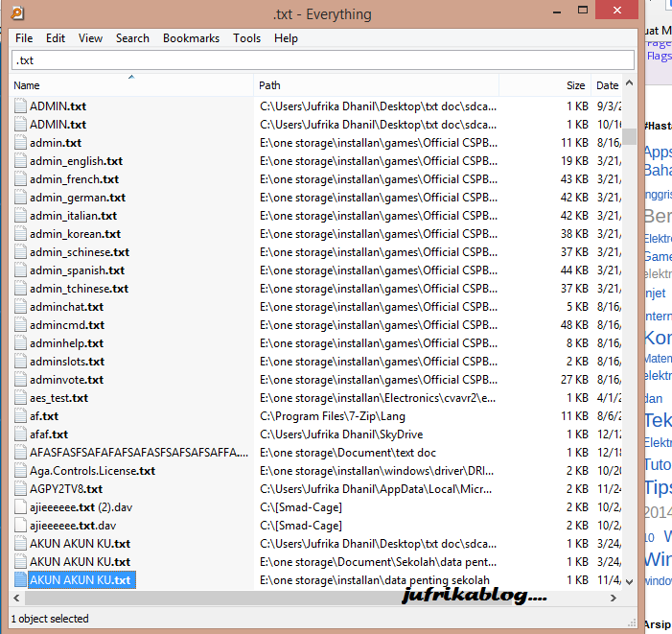
Task: Click the file icon of admin_tchinese.txt
Action: (x=20, y=288)
